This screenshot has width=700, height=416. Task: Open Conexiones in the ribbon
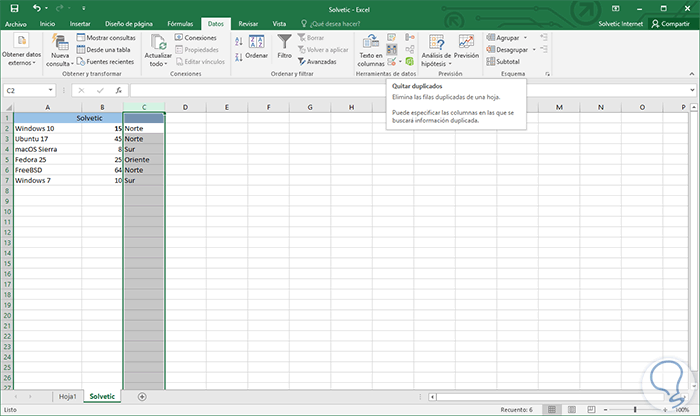click(x=196, y=38)
